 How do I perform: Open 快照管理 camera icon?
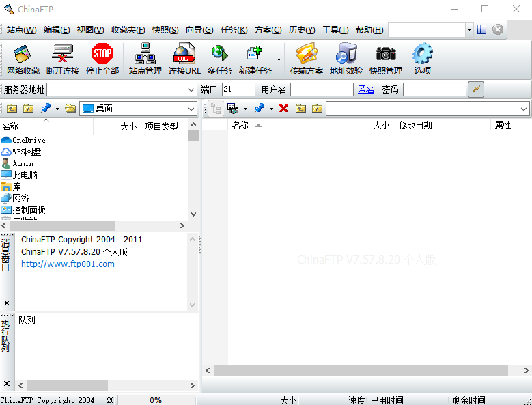pos(385,59)
